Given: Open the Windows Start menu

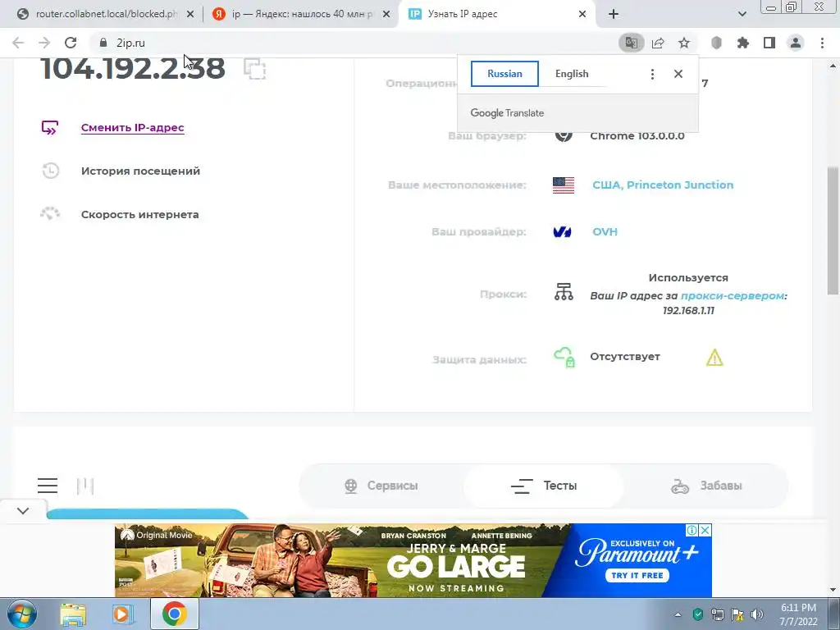Looking at the screenshot, I should coord(21,614).
